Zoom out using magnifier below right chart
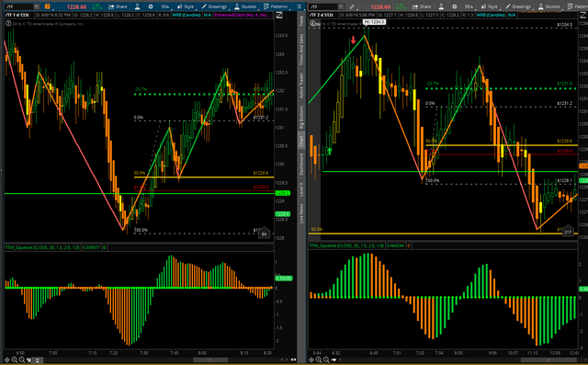Viewport: 588px width, 365px height. [326, 359]
